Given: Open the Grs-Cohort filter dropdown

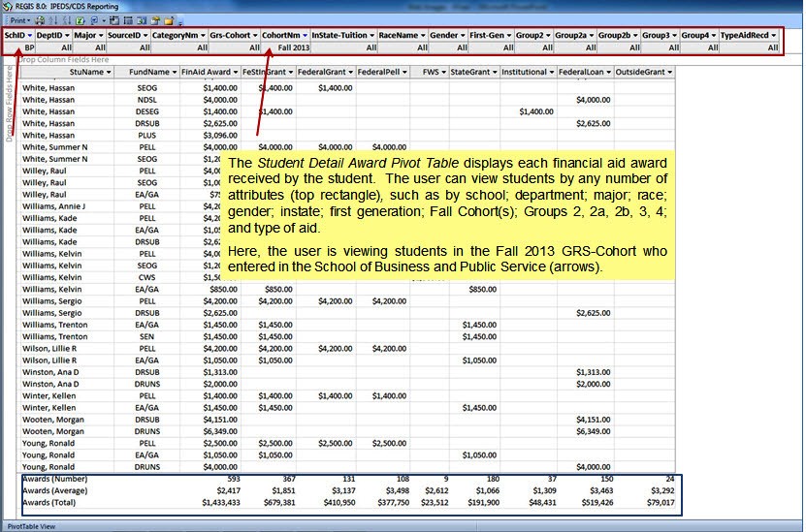Looking at the screenshot, I should click(x=255, y=35).
